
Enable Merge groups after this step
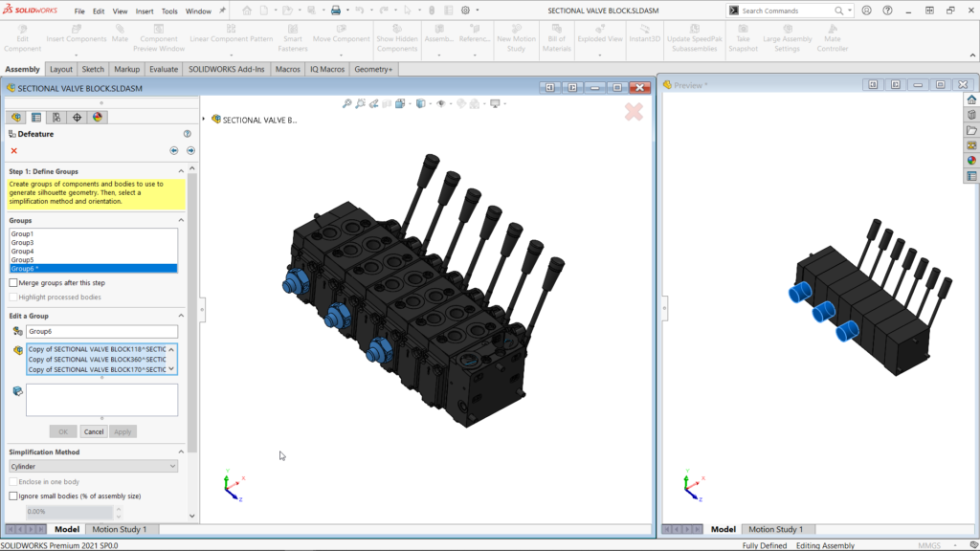(13, 283)
